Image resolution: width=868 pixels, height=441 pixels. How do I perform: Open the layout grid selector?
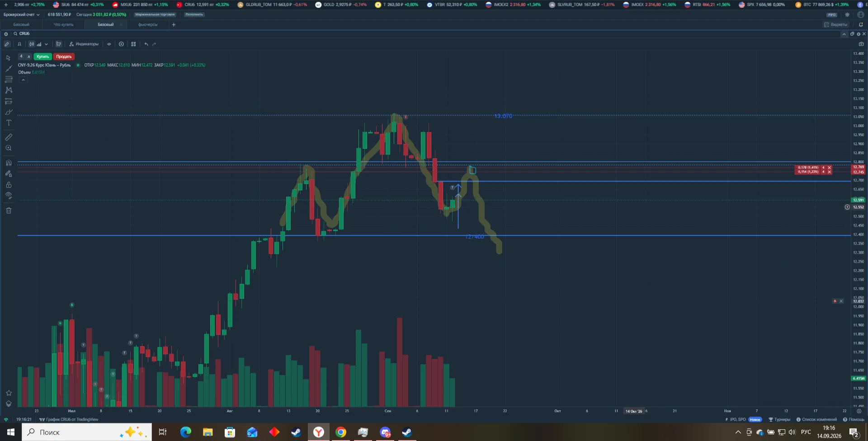tap(133, 44)
